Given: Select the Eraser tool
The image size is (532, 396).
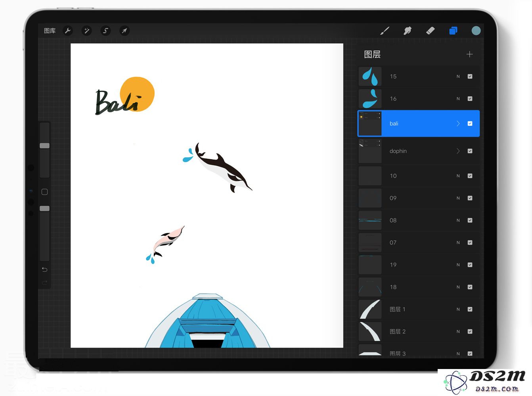Looking at the screenshot, I should coord(430,31).
